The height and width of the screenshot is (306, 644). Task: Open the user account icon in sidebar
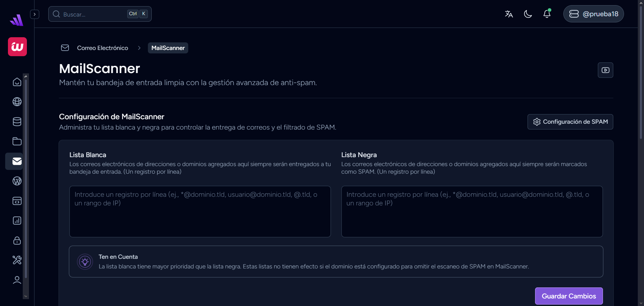(17, 280)
